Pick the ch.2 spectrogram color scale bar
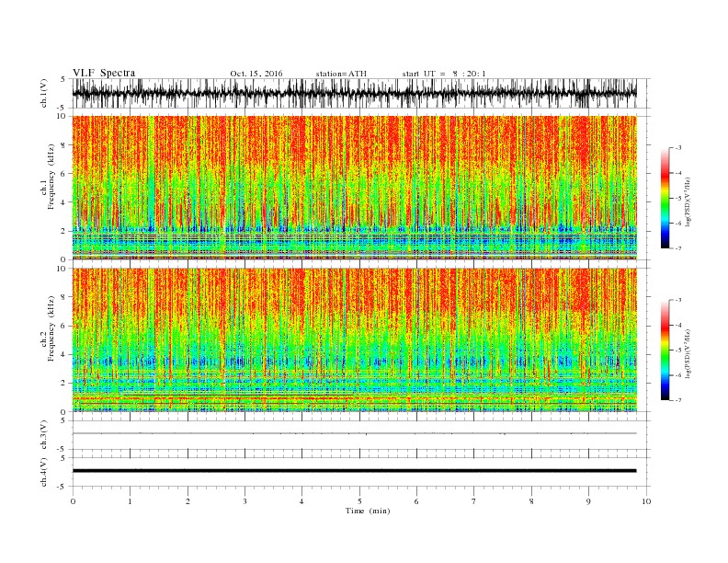The height and width of the screenshot is (563, 728). pyautogui.click(x=665, y=350)
